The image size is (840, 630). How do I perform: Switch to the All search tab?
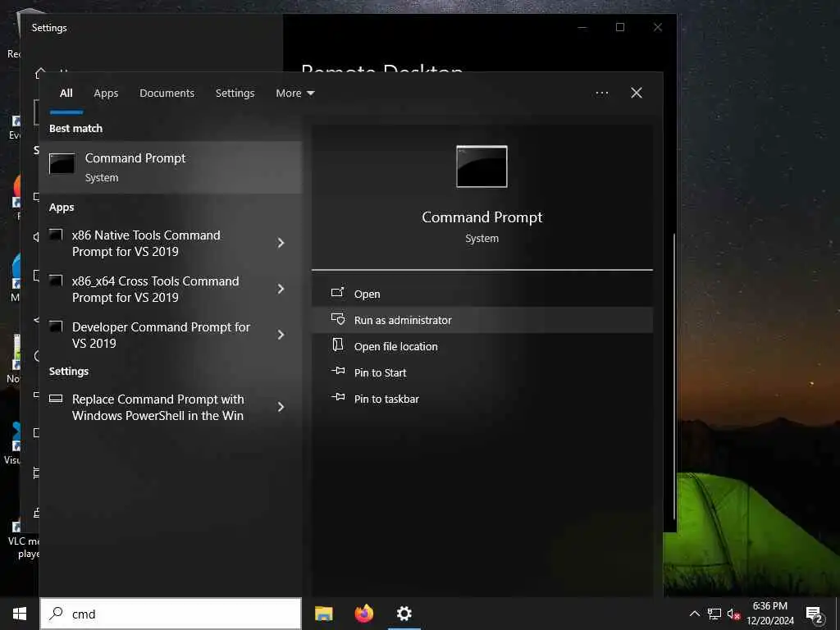pyautogui.click(x=66, y=94)
